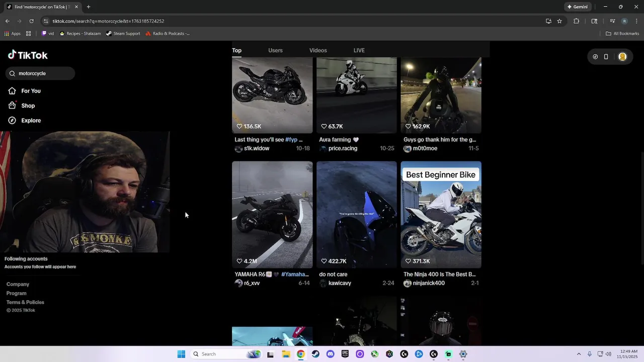The height and width of the screenshot is (362, 644).
Task: Open the Radio & Podcasts bookmark
Action: coord(168,34)
